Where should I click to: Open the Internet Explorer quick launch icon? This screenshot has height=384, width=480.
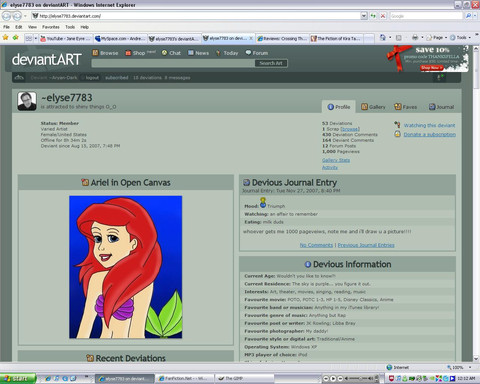tap(48, 378)
